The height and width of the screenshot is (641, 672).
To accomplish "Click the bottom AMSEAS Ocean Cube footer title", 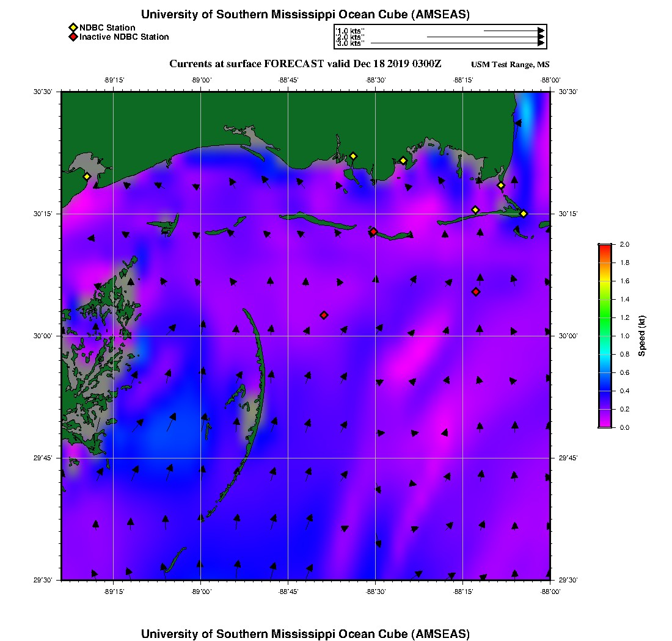I will 305,634.
